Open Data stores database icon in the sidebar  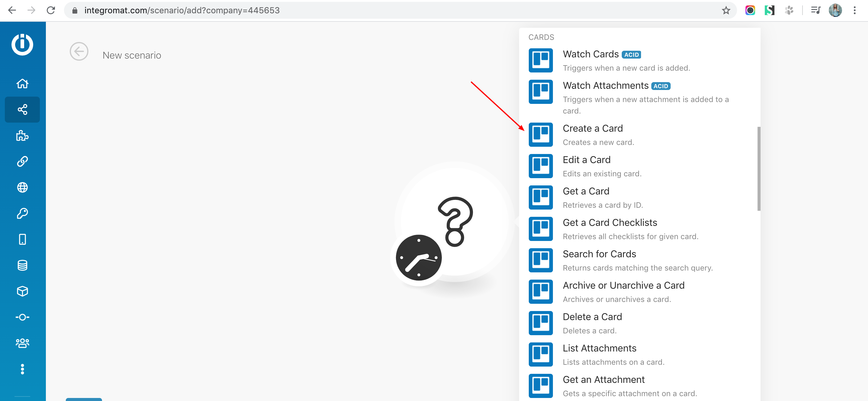[22, 265]
